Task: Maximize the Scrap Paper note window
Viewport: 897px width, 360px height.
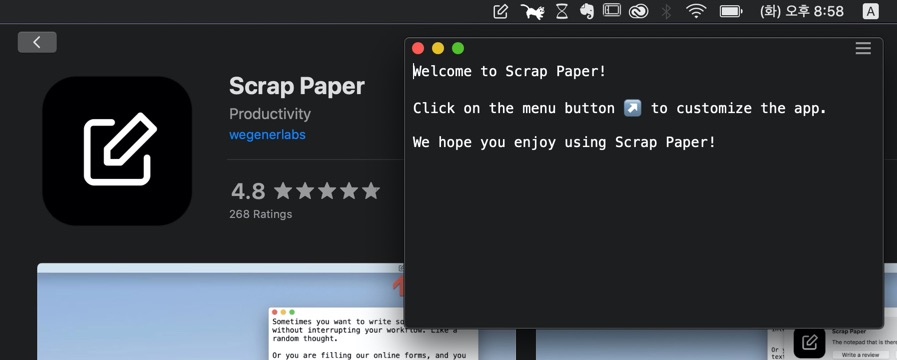Action: 458,49
